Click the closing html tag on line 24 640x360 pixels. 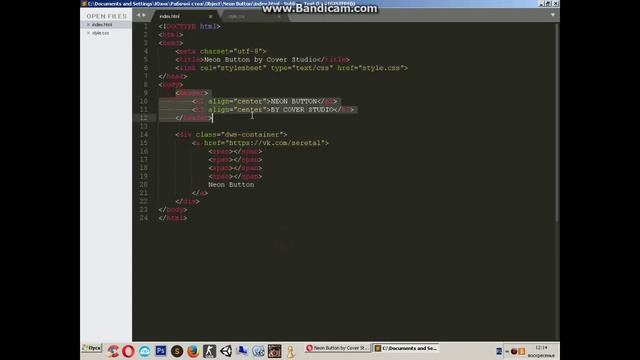(173, 218)
